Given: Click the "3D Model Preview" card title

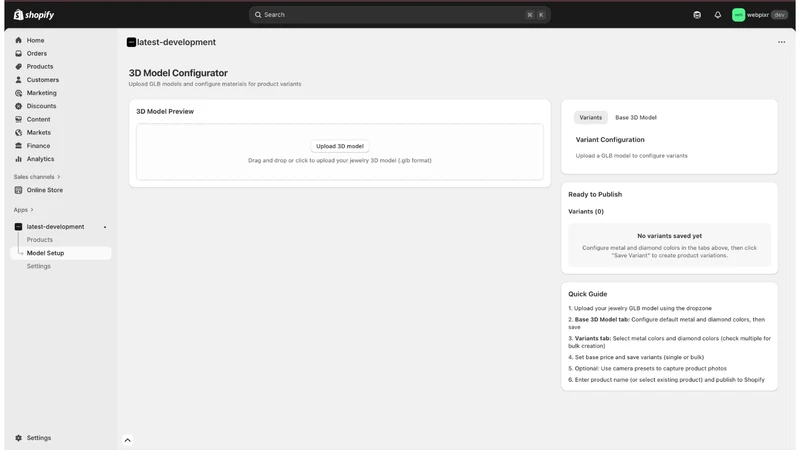Looking at the screenshot, I should [165, 111].
